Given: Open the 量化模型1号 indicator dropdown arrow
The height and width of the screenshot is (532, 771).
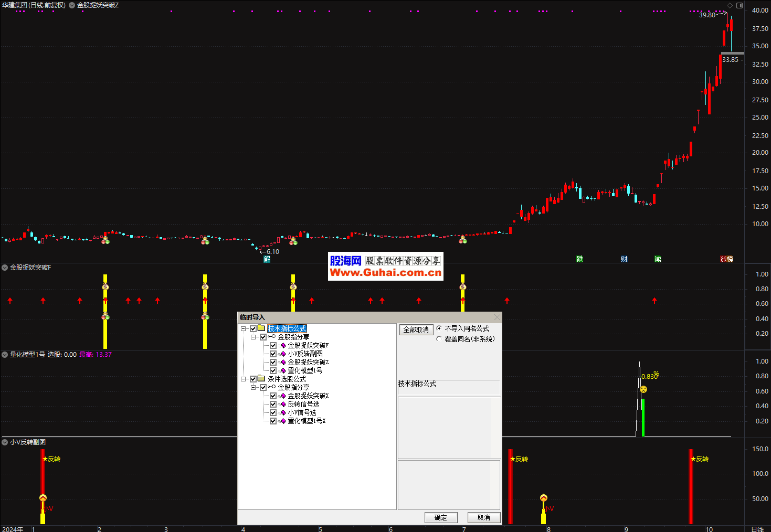Looking at the screenshot, I should (5, 355).
